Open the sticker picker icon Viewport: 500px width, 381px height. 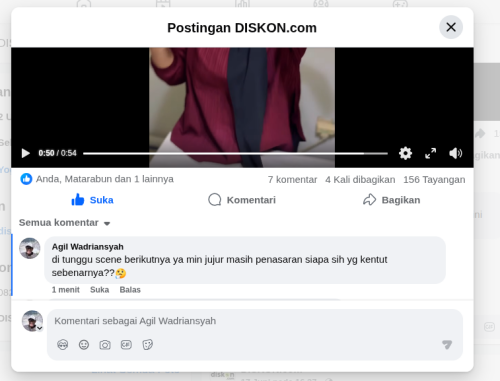tap(147, 345)
